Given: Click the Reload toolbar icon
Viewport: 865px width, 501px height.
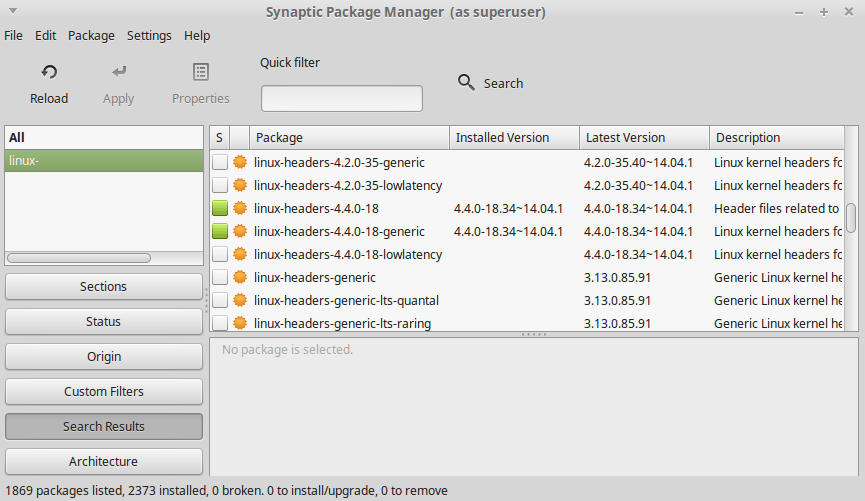Looking at the screenshot, I should click(x=49, y=73).
